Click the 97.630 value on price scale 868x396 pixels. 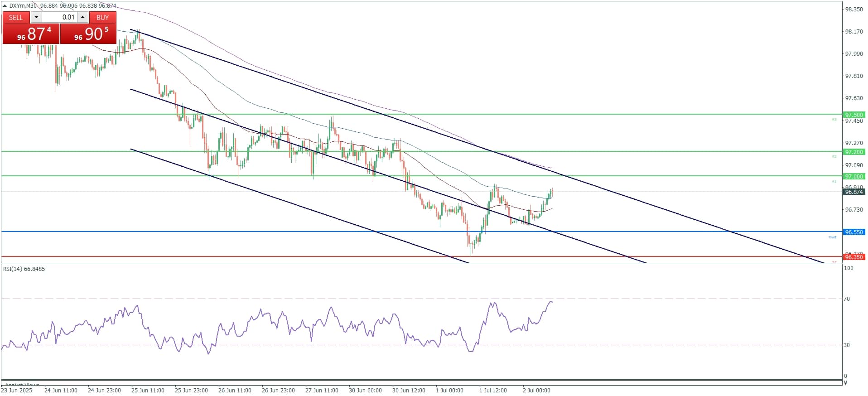coord(854,98)
